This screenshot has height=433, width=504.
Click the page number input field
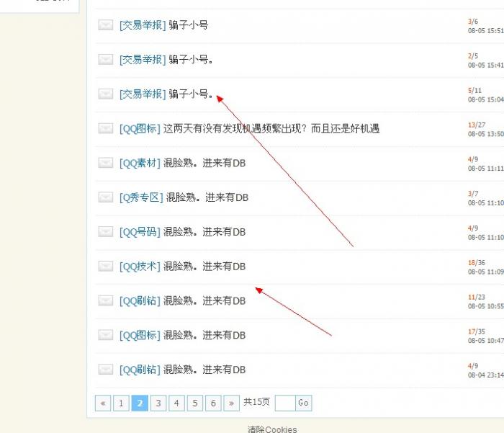pos(285,403)
